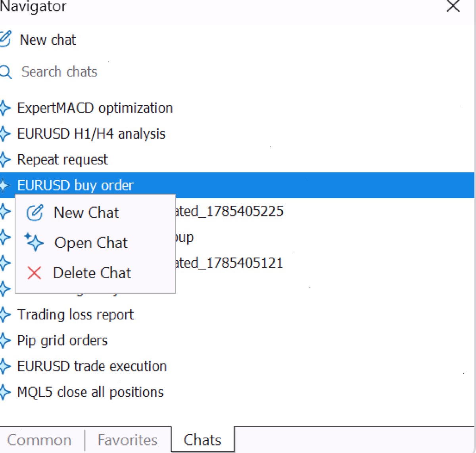Click the red X Delete Chat icon
This screenshot has height=453, width=476.
coord(35,273)
